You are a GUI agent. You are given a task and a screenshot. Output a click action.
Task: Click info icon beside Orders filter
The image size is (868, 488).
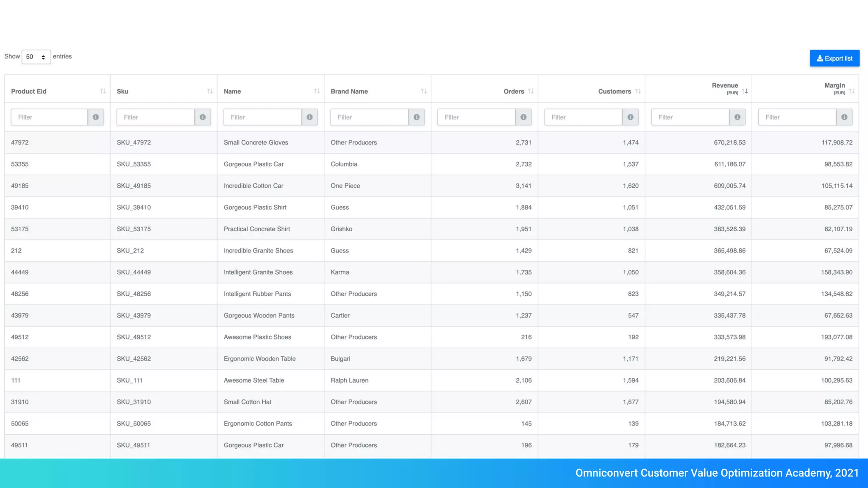(523, 117)
